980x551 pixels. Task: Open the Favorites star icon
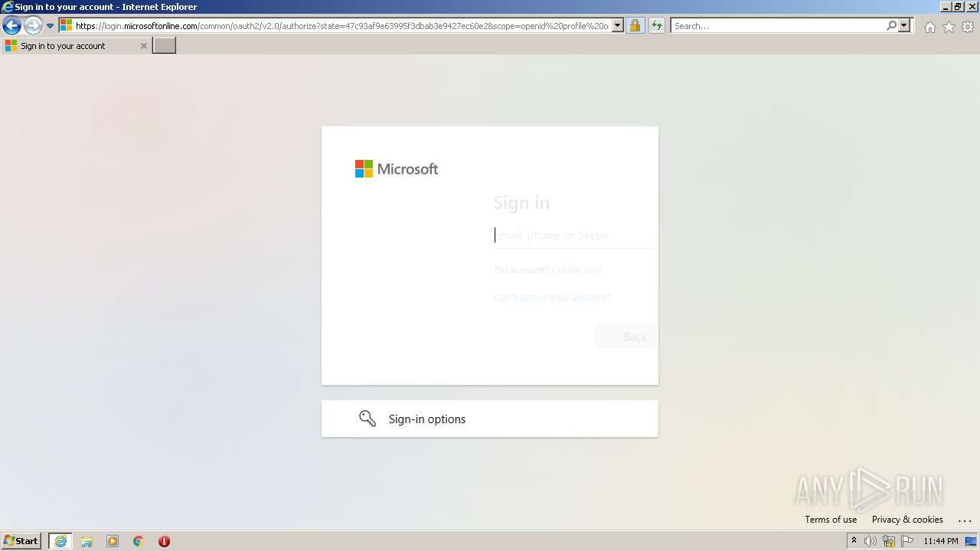[949, 27]
